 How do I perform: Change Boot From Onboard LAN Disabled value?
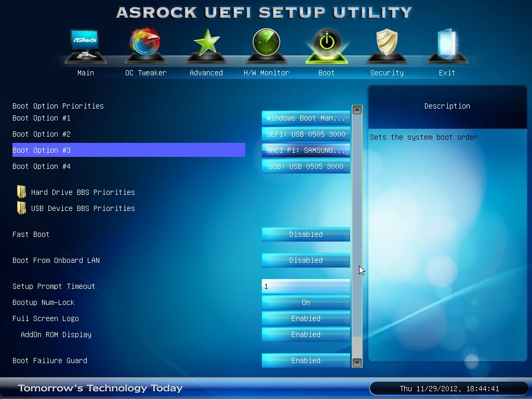click(x=305, y=260)
